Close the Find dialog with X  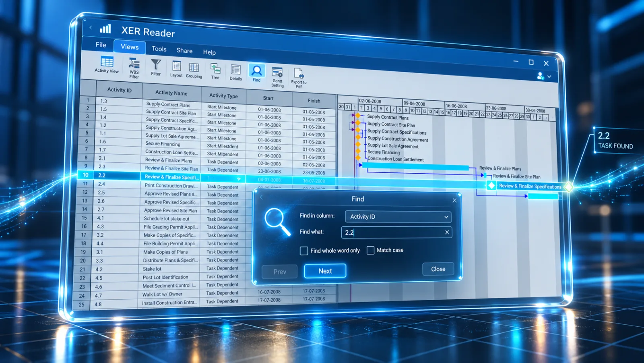pyautogui.click(x=454, y=200)
